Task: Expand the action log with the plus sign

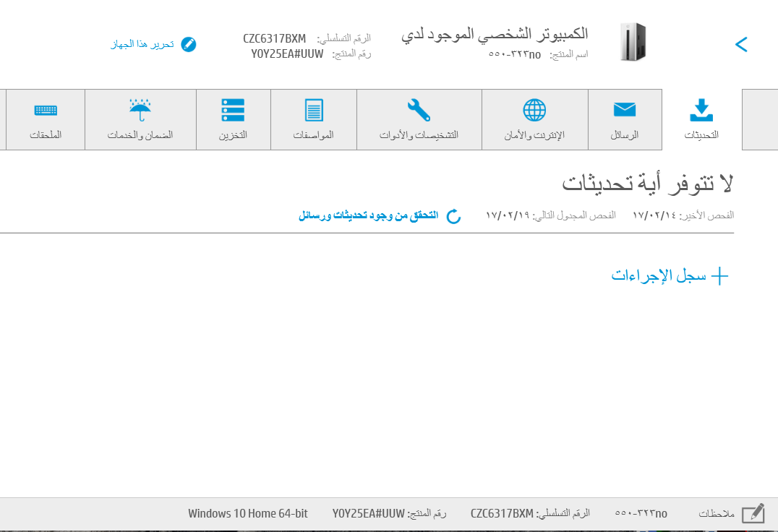Action: point(719,276)
